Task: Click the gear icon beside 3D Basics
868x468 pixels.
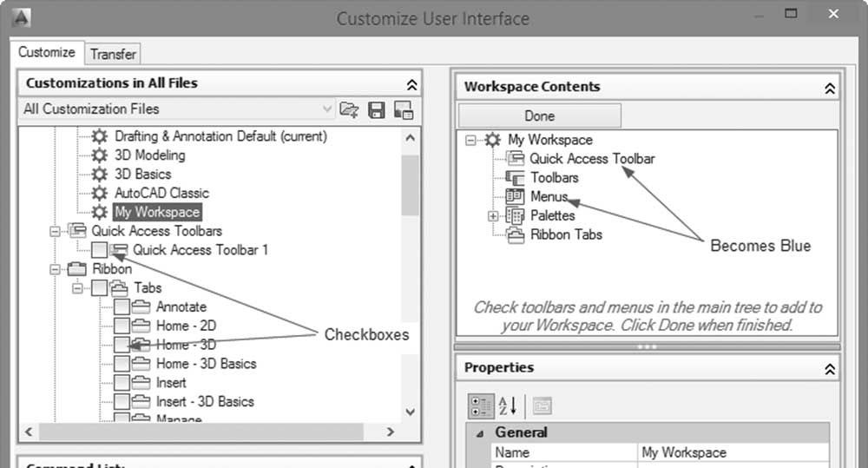Action: [x=100, y=175]
